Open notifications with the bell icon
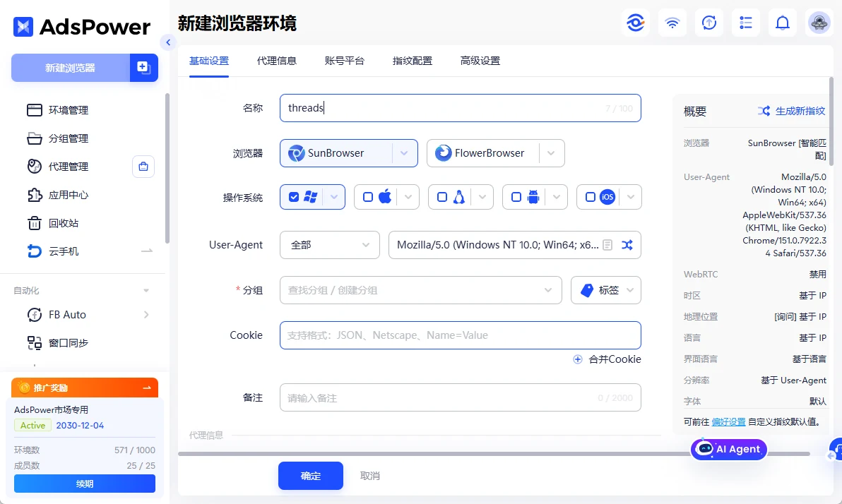This screenshot has height=504, width=842. click(783, 23)
